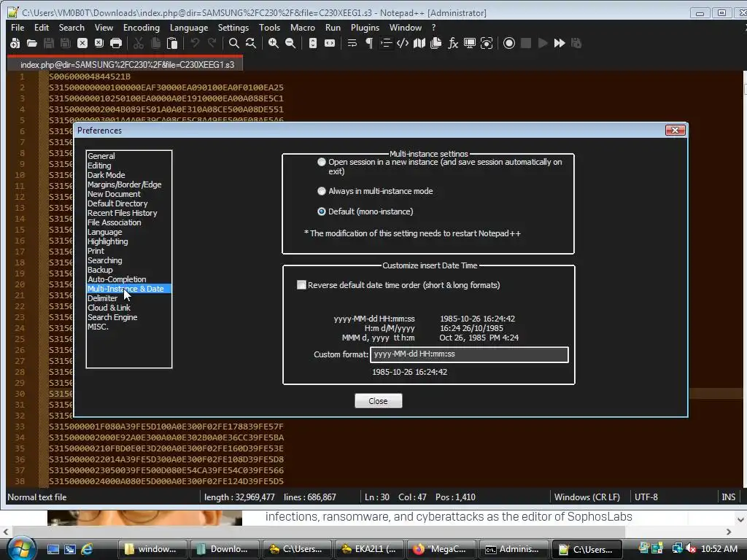Close Preferences with the red X
Viewport: 747px width, 560px height.
click(x=675, y=131)
